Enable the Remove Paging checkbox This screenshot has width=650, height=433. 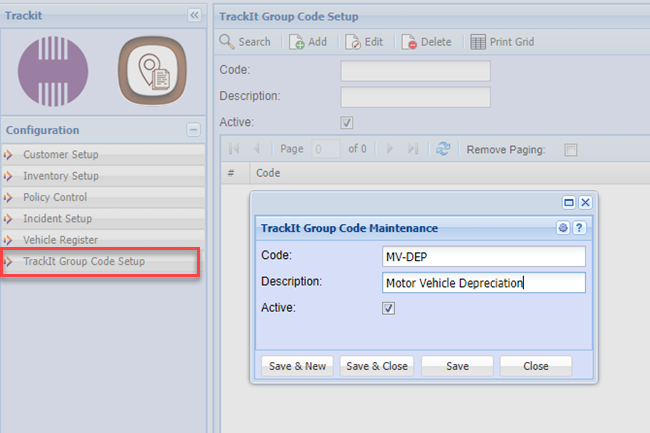[x=571, y=150]
